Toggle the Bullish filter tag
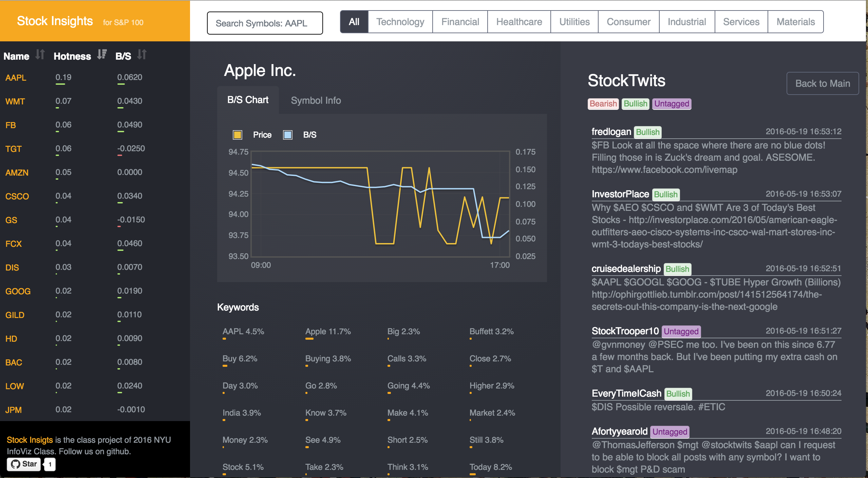 coord(635,104)
